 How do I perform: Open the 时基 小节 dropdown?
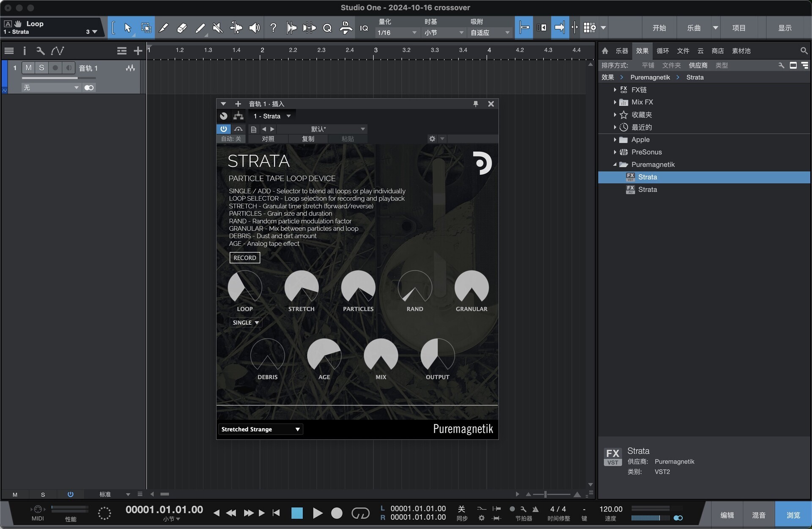443,33
